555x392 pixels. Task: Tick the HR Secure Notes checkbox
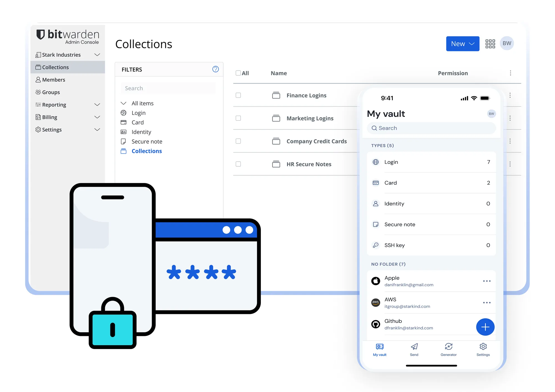238,164
